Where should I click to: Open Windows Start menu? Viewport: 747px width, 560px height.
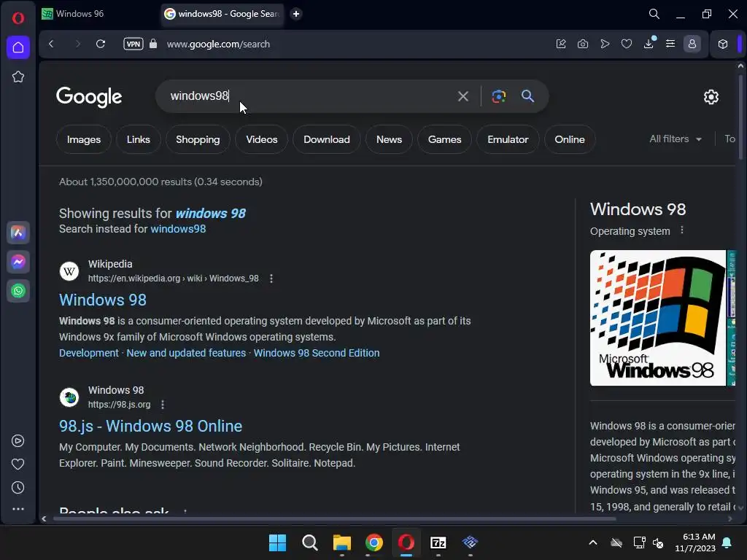click(278, 542)
